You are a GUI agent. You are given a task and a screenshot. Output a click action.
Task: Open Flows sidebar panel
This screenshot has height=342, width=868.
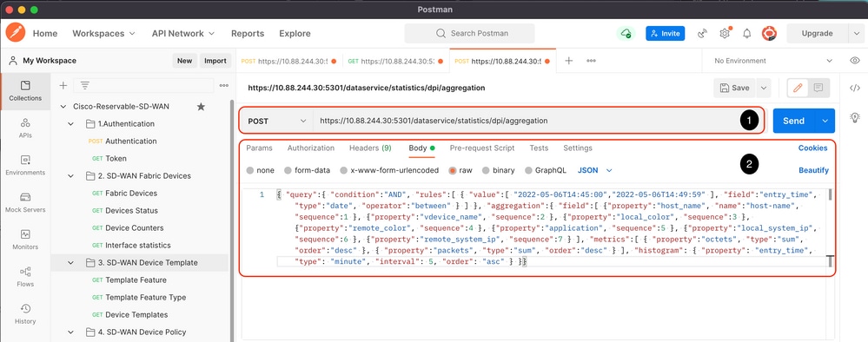[x=25, y=277]
